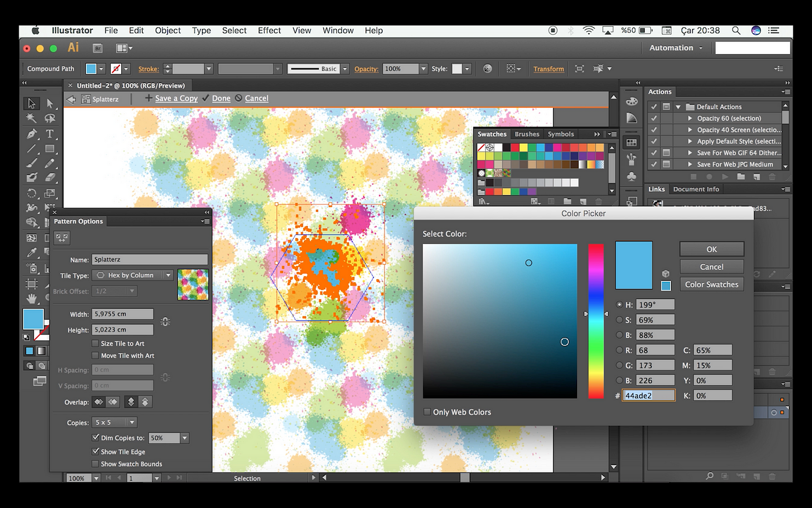Screen dimensions: 812x508
Task: Click the fill color box in toolbox
Action: click(33, 319)
